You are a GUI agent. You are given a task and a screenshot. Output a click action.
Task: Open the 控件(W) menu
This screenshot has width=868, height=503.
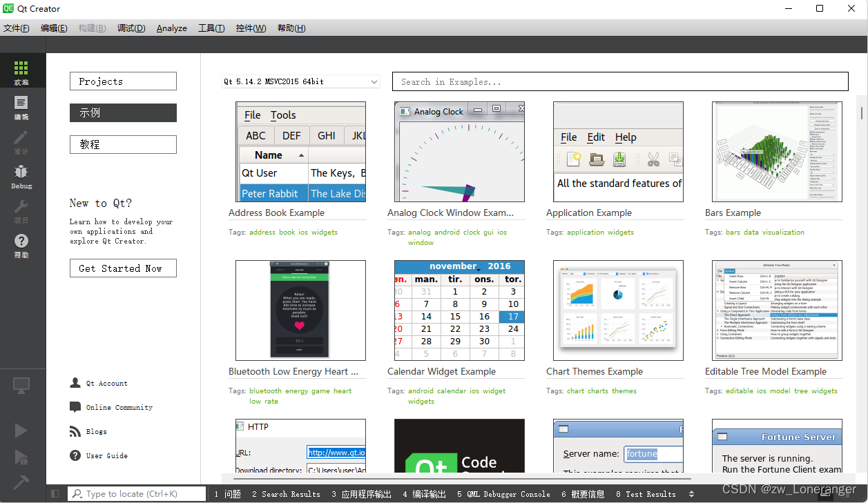point(251,28)
